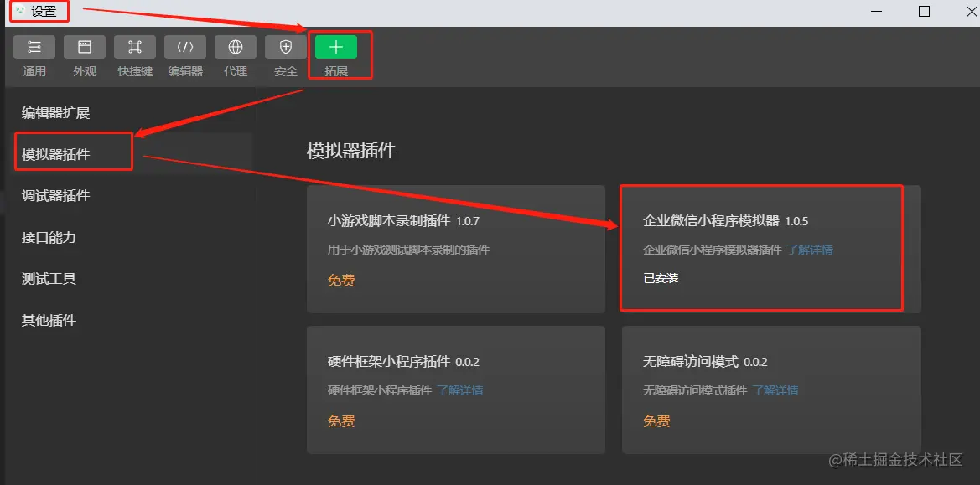Click 免费 under 硬件框架小程序插件

click(341, 421)
